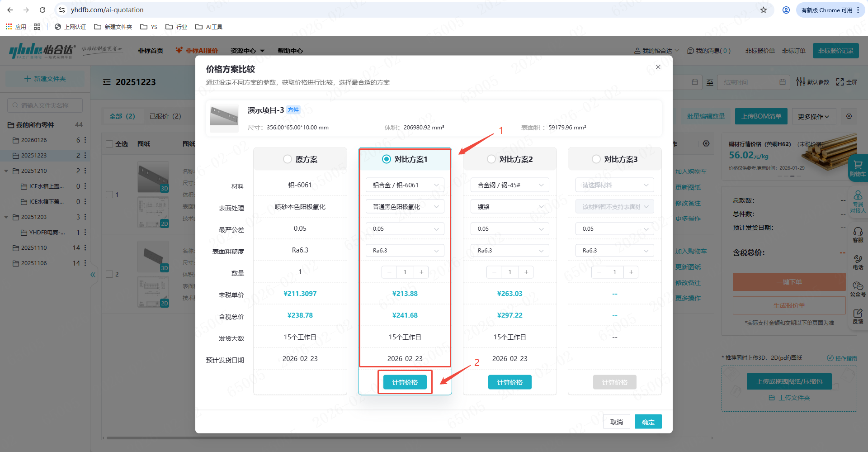Open the phone contact sidebar icon
The image size is (868, 452).
pyautogui.click(x=858, y=262)
